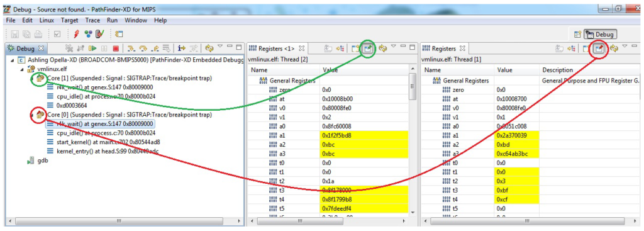The height and width of the screenshot is (231, 644).
Task: Switch to the Debug perspective button
Action: click(601, 35)
